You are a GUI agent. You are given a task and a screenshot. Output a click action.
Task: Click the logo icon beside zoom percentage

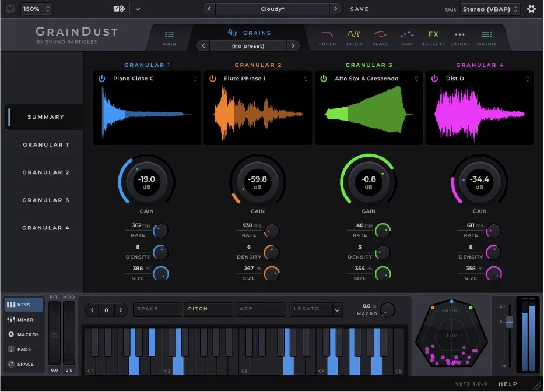(10, 9)
